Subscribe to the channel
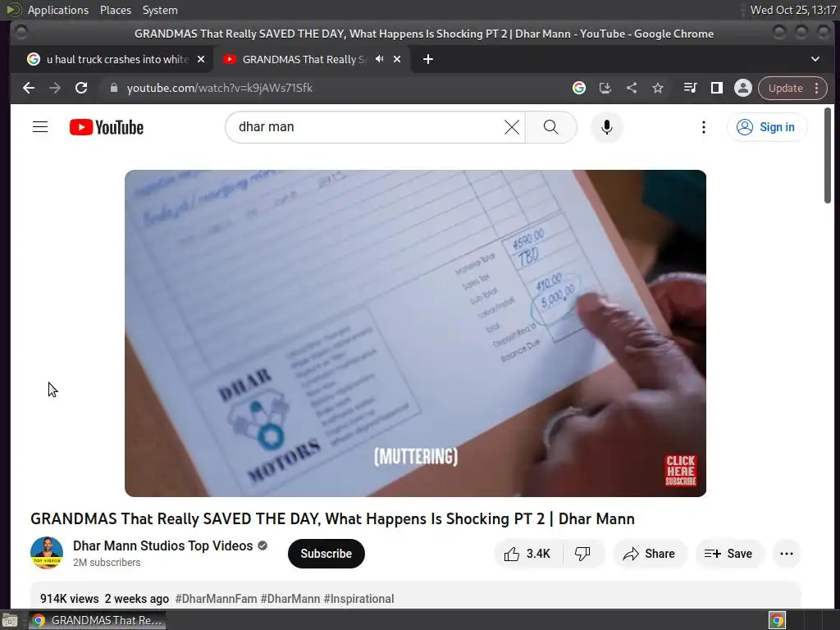This screenshot has width=840, height=630. tap(326, 554)
